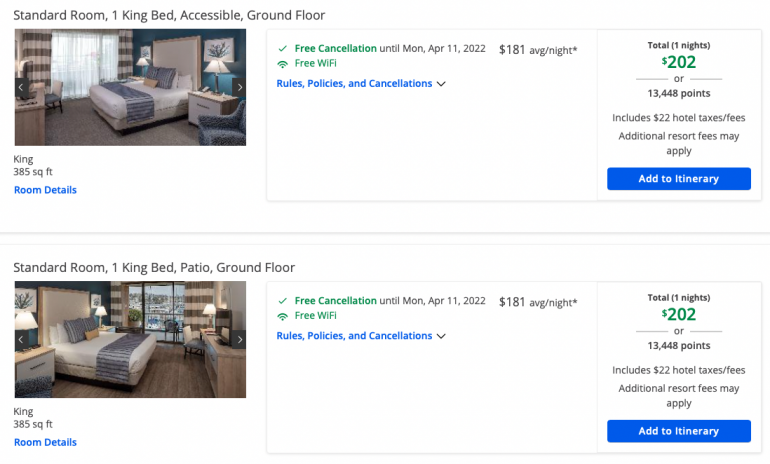Add Patio Ground Floor room to Itinerary
Viewport: 770px width, 464px height.
(678, 431)
